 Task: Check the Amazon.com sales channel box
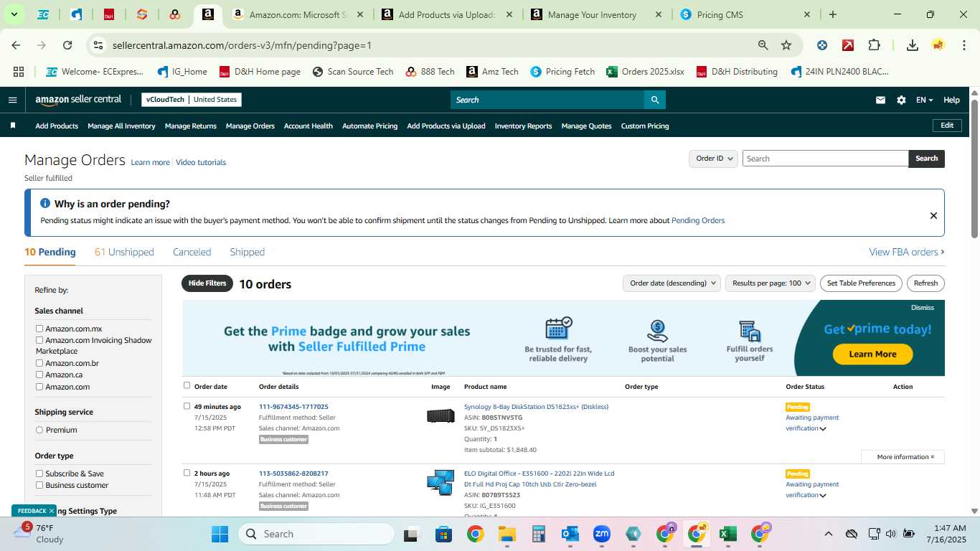39,387
